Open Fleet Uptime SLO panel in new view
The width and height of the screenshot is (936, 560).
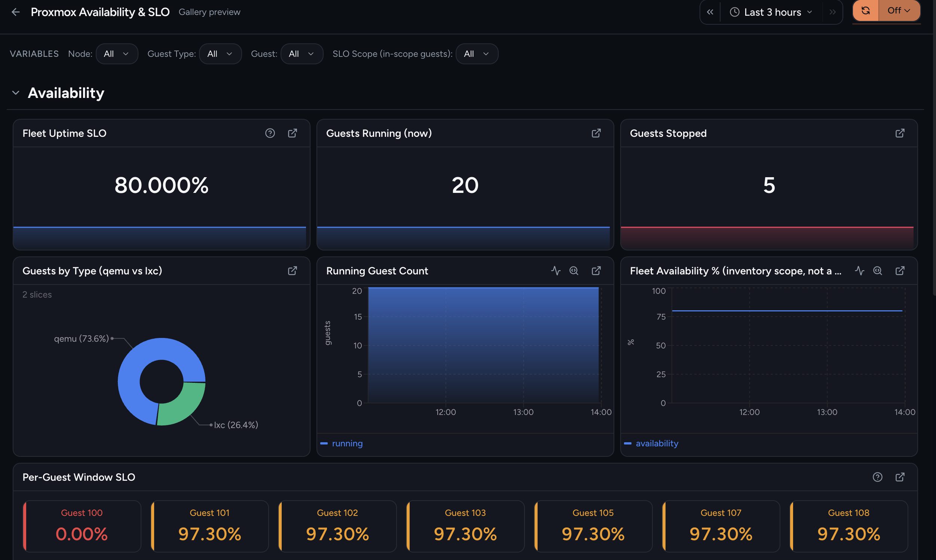pos(293,133)
